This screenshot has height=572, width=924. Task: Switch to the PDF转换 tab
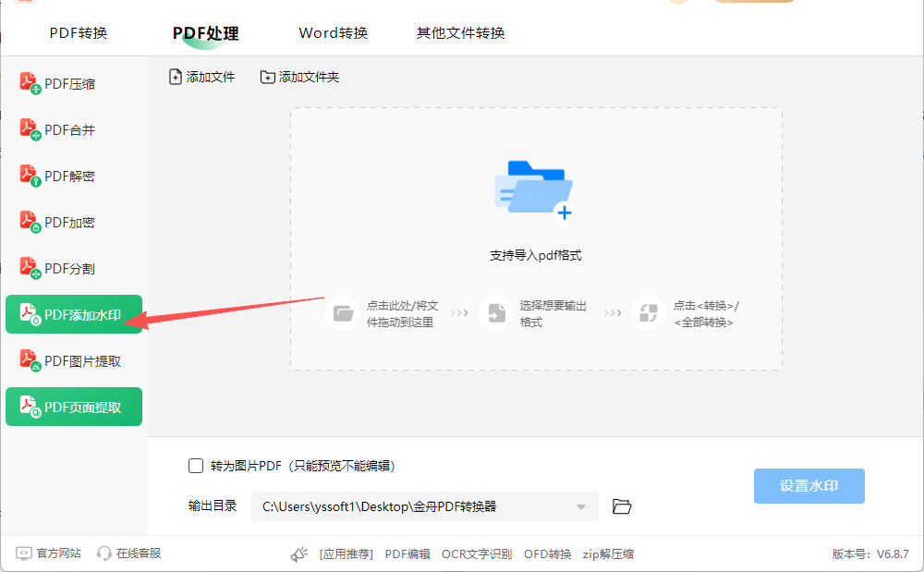click(x=79, y=33)
